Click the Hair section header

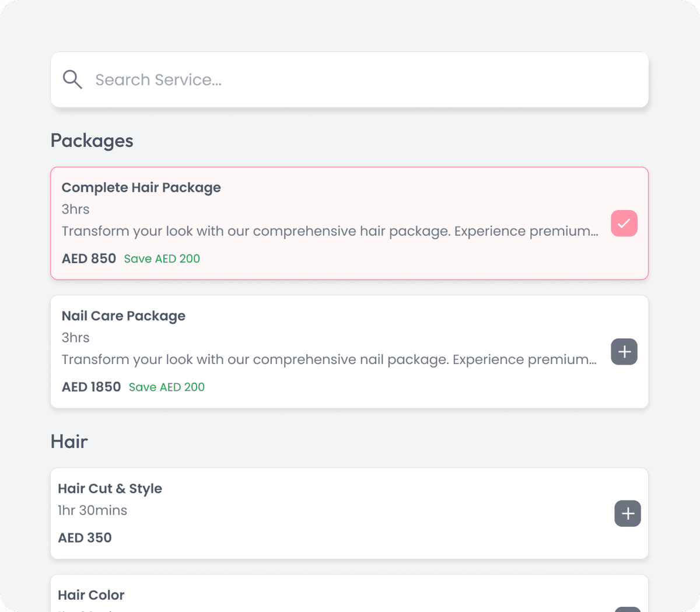click(x=69, y=442)
